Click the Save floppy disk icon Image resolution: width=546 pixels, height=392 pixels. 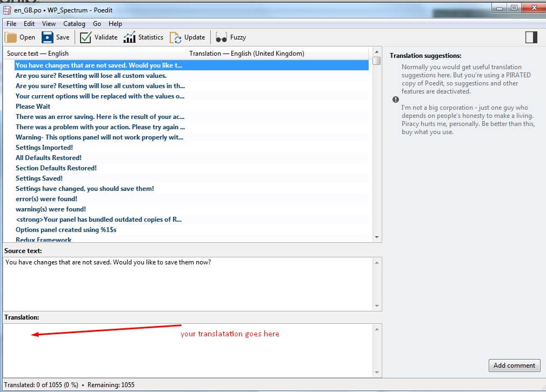coord(48,37)
